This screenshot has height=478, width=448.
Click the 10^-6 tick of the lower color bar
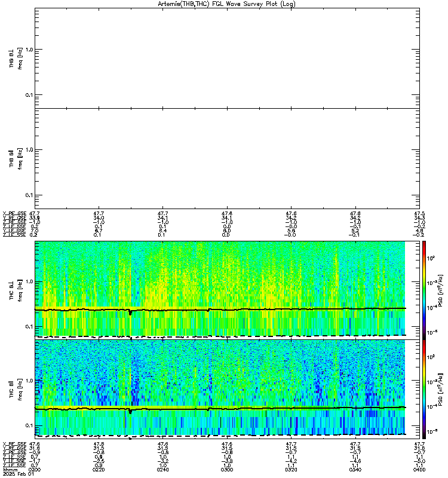[x=431, y=431]
